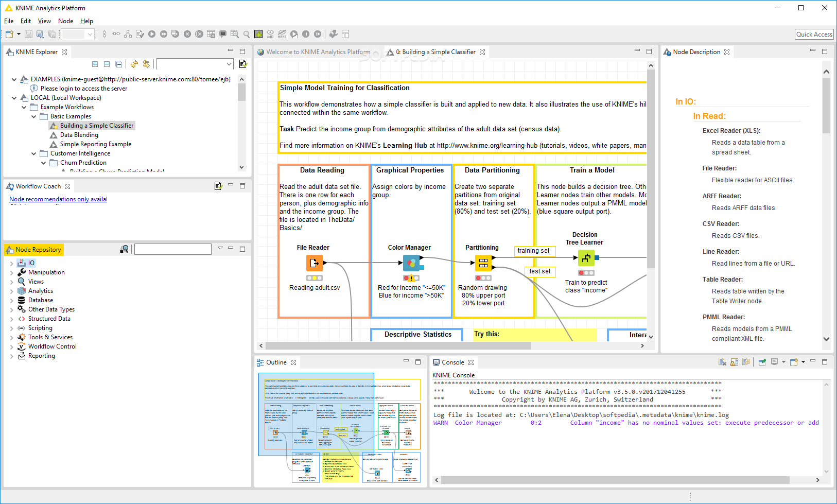This screenshot has width=837, height=504.
Task: Click the Save All toolbar icon
Action: point(52,34)
